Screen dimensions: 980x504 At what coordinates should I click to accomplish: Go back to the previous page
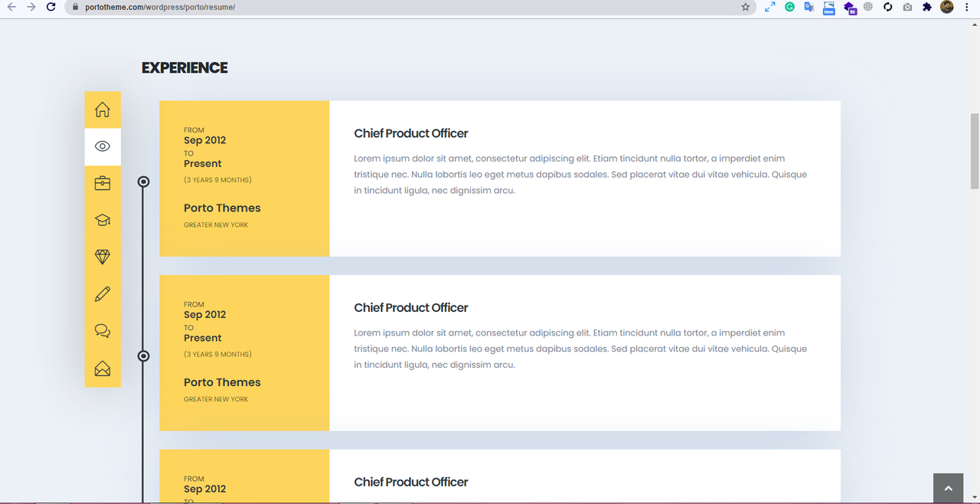[11, 7]
